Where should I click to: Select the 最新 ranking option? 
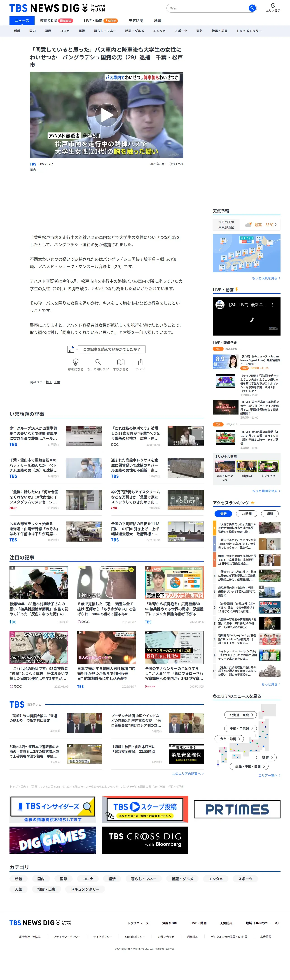tap(223, 514)
